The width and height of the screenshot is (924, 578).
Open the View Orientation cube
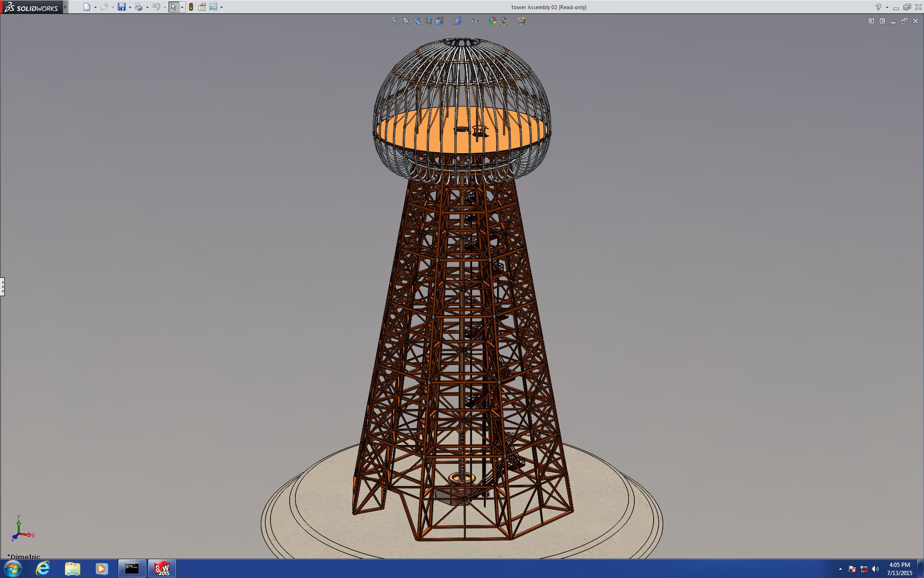(x=439, y=21)
